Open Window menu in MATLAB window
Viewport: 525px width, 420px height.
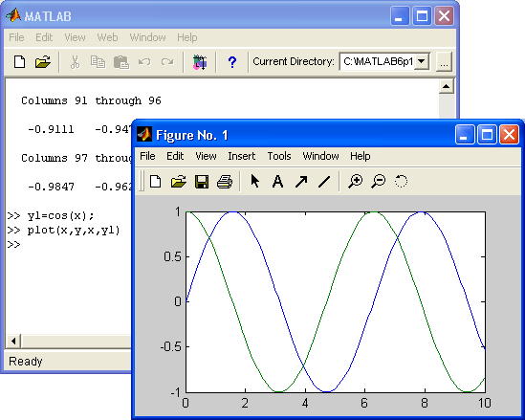tap(147, 37)
